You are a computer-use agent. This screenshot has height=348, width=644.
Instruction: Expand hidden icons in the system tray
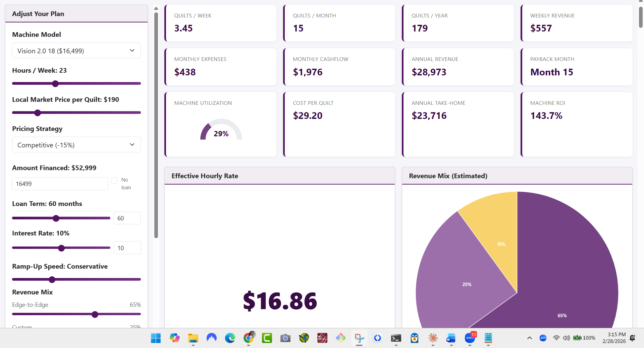[x=529, y=338]
